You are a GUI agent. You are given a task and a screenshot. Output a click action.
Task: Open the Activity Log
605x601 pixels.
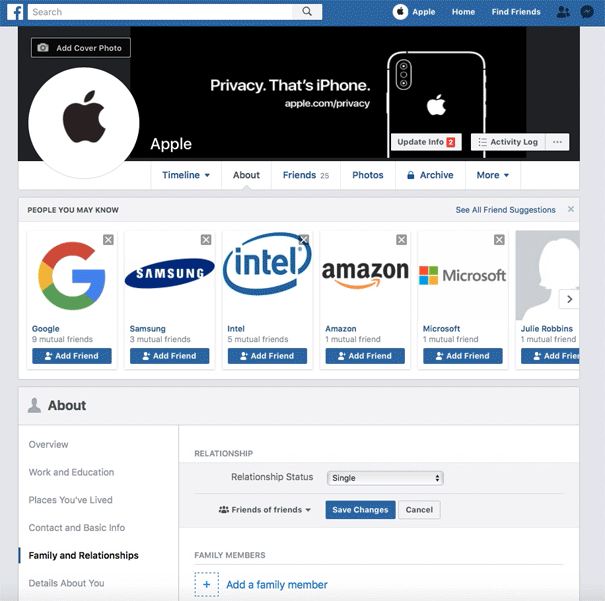508,142
